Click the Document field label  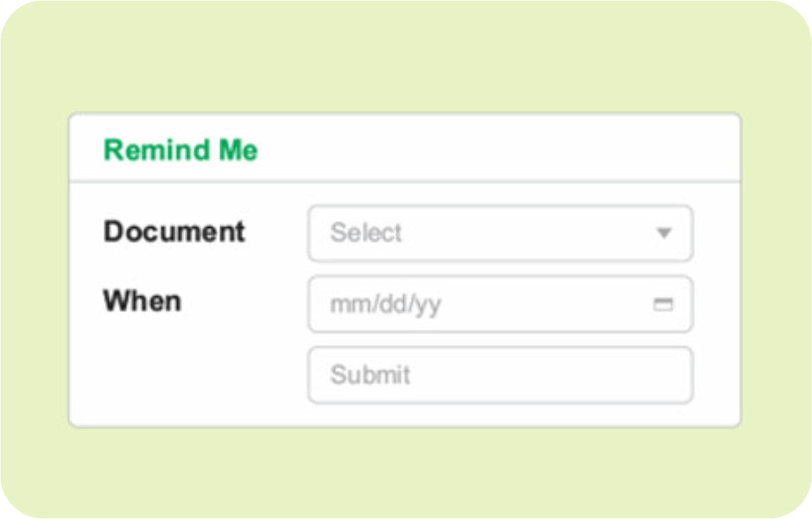click(x=174, y=232)
